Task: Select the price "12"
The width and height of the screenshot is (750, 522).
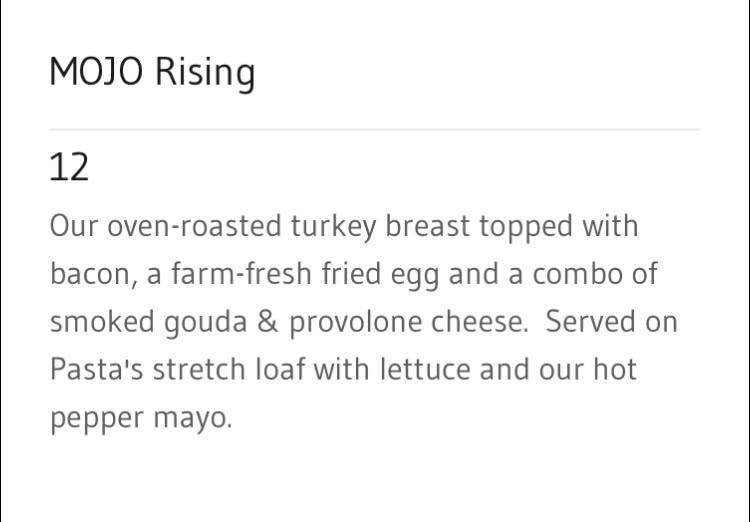Action: [69, 167]
